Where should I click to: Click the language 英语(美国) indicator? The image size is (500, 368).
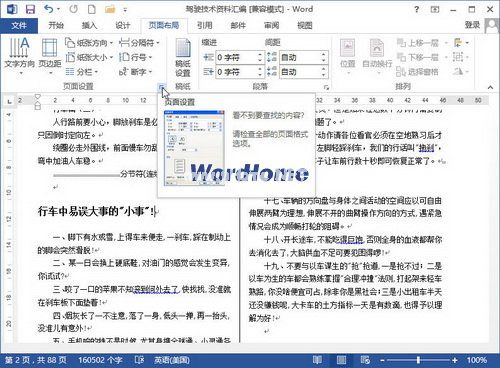tap(172, 360)
